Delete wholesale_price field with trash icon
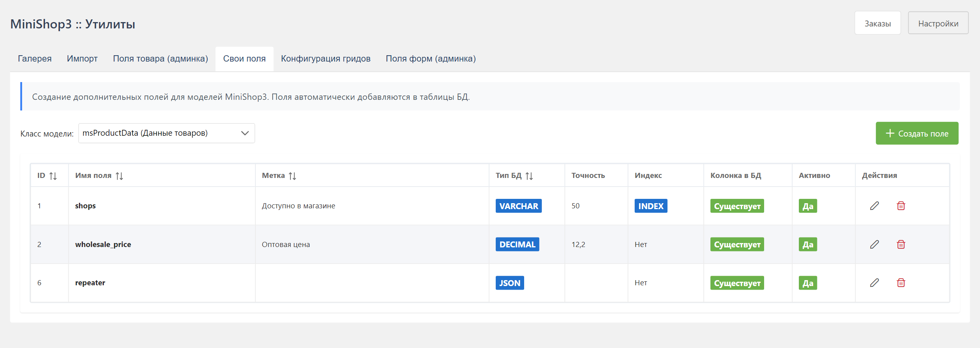 [901, 244]
